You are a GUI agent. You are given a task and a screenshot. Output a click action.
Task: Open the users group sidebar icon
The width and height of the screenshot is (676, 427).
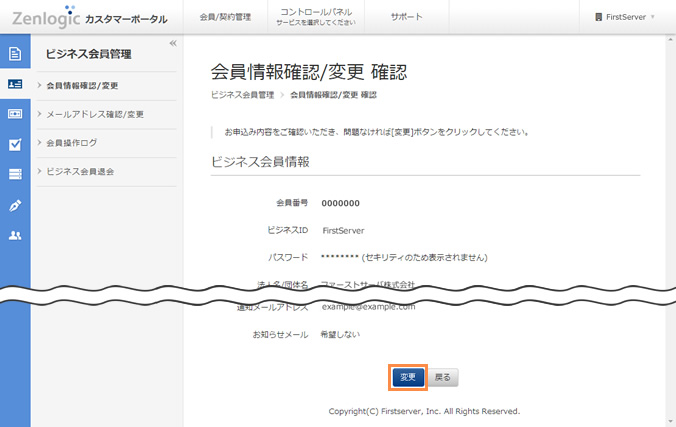coord(15,235)
